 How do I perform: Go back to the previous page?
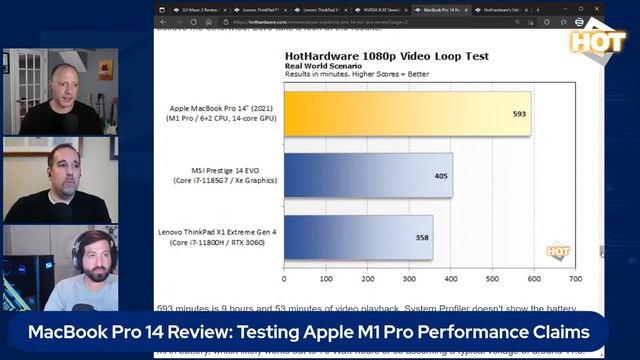pos(163,22)
